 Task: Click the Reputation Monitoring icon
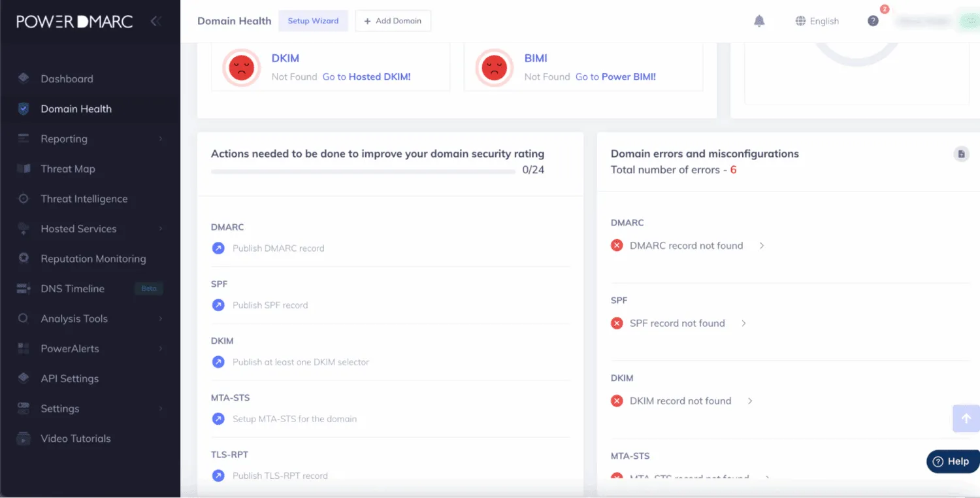pyautogui.click(x=24, y=258)
